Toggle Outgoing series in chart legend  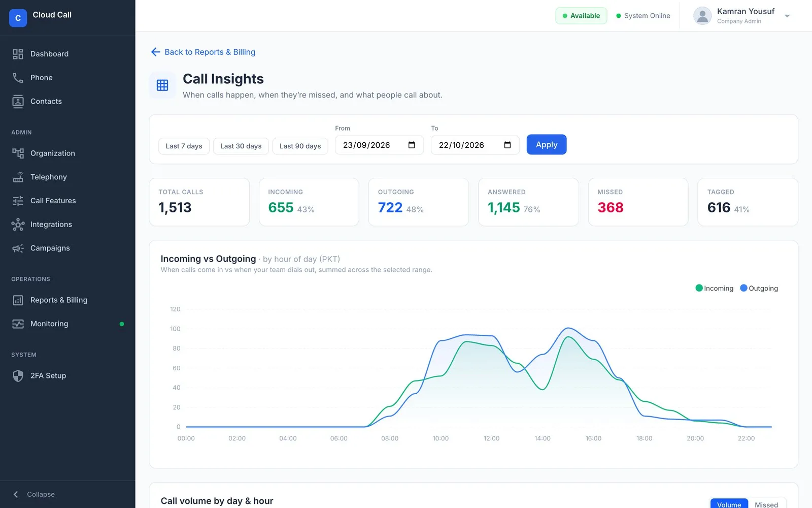(759, 288)
